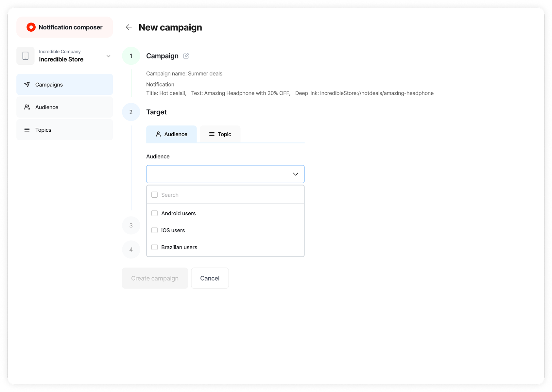Collapse the Audience dropdown using its chevron
552x392 pixels.
coord(296,174)
